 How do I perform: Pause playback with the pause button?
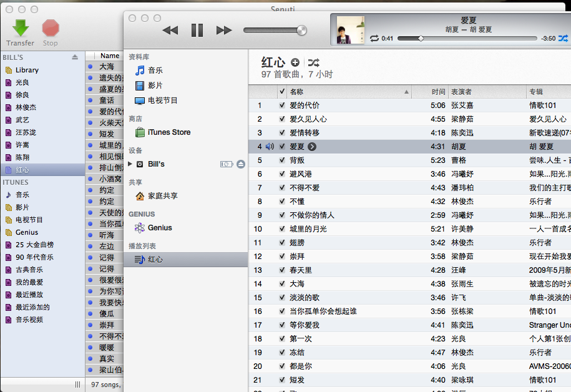[197, 30]
